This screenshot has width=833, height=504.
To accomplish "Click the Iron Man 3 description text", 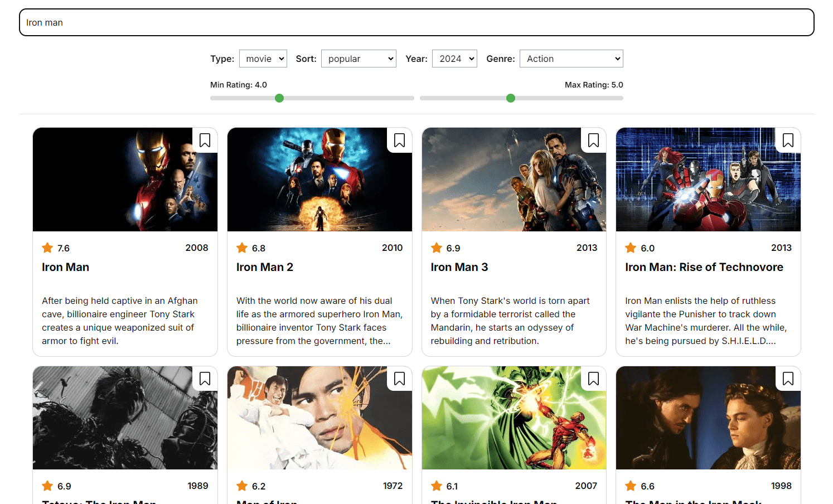I will click(x=510, y=321).
